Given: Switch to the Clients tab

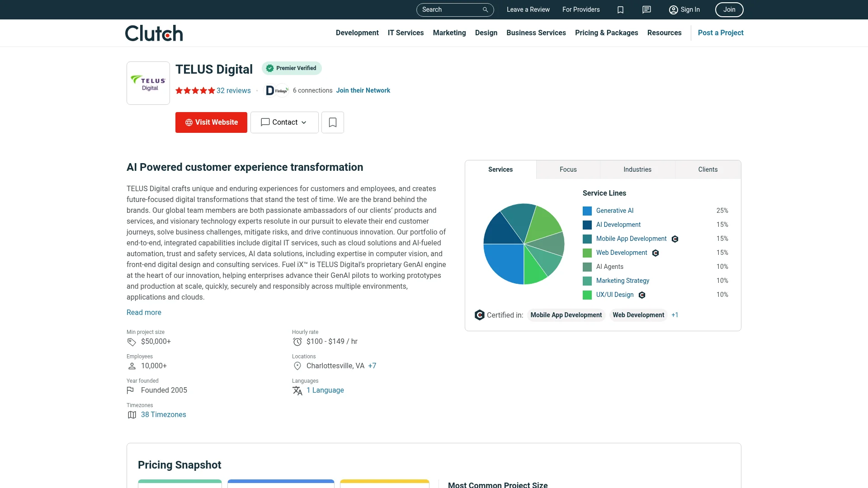Looking at the screenshot, I should tap(708, 169).
